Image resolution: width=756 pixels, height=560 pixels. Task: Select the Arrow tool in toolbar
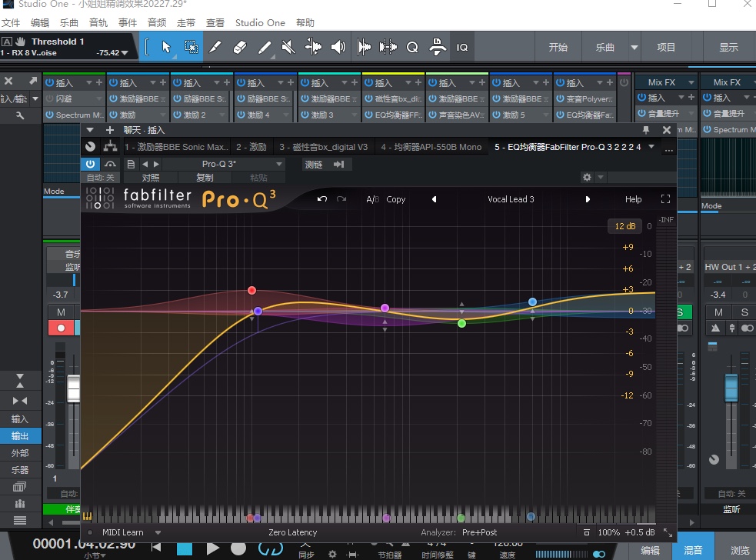(x=166, y=47)
